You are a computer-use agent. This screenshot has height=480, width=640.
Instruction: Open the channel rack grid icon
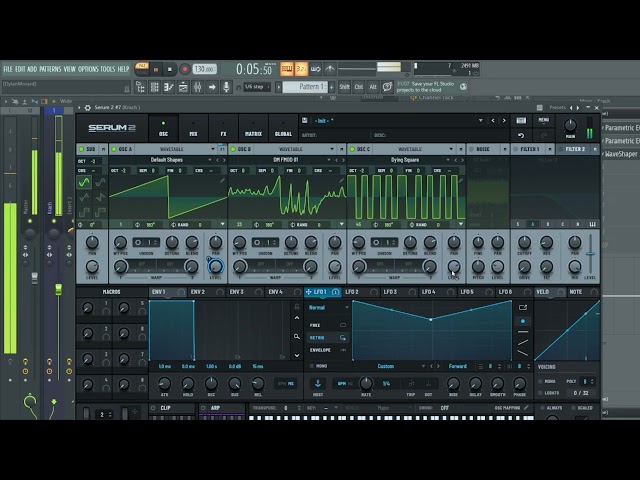click(155, 87)
